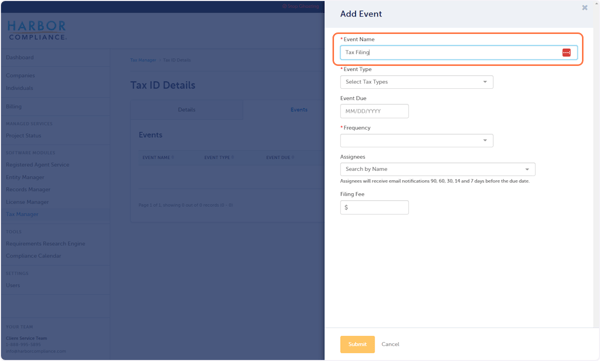
Task: Cancel the Add Event form
Action: pyautogui.click(x=390, y=344)
